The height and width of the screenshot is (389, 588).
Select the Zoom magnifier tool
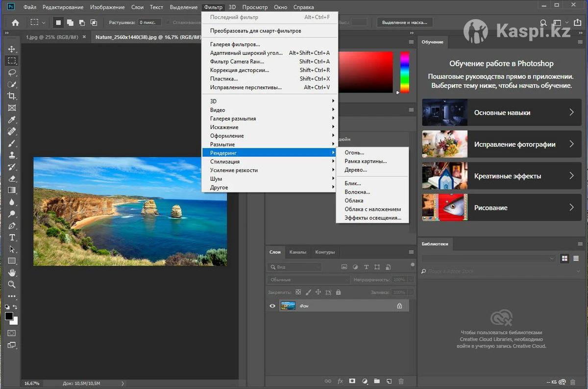pos(12,284)
